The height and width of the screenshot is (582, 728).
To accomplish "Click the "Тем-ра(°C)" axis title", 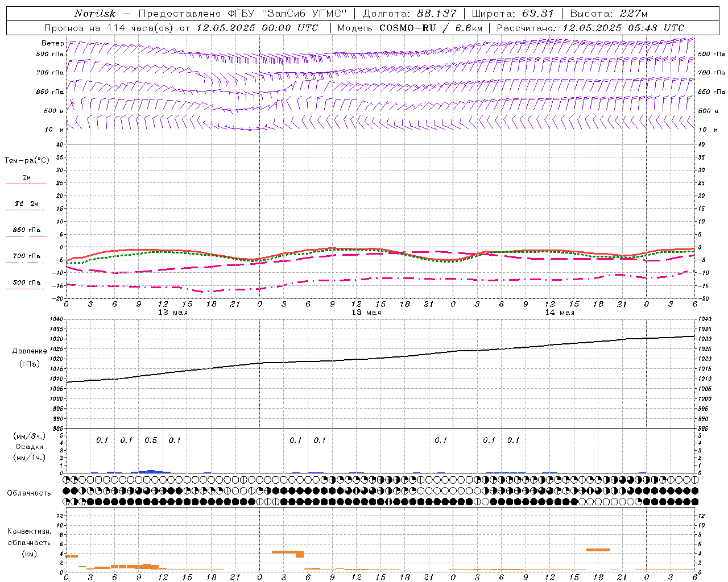I will coord(27,160).
